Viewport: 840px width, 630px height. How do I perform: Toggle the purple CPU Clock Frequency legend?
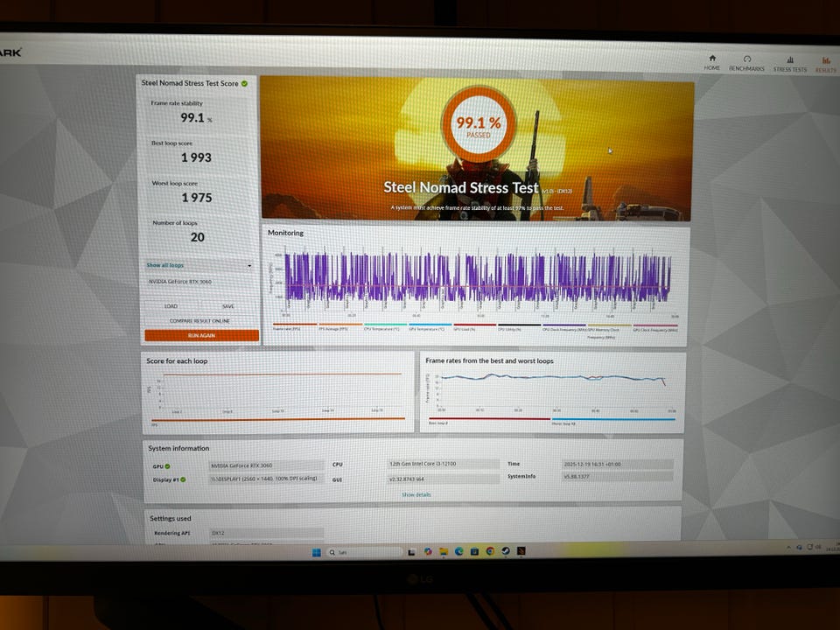(564, 325)
